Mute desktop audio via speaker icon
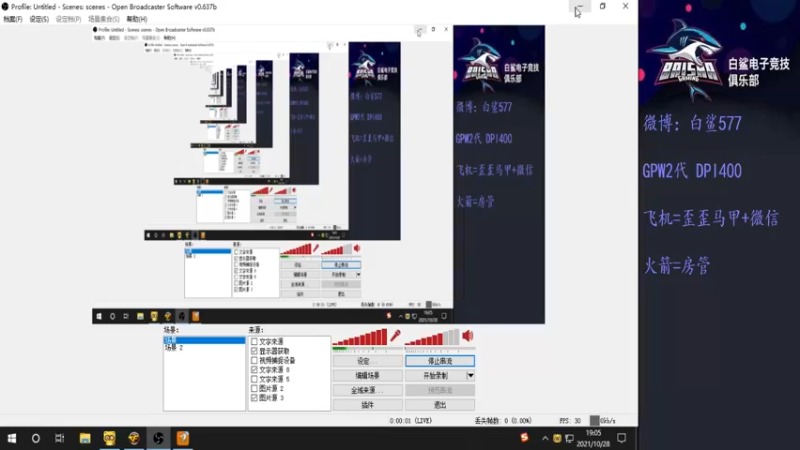The height and width of the screenshot is (450, 800). pyautogui.click(x=467, y=336)
